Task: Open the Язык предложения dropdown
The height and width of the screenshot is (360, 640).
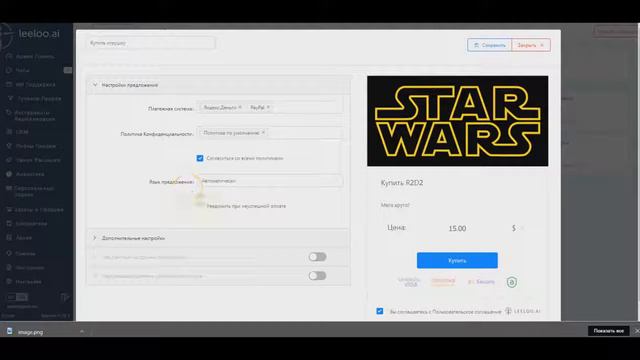Action: [270, 181]
